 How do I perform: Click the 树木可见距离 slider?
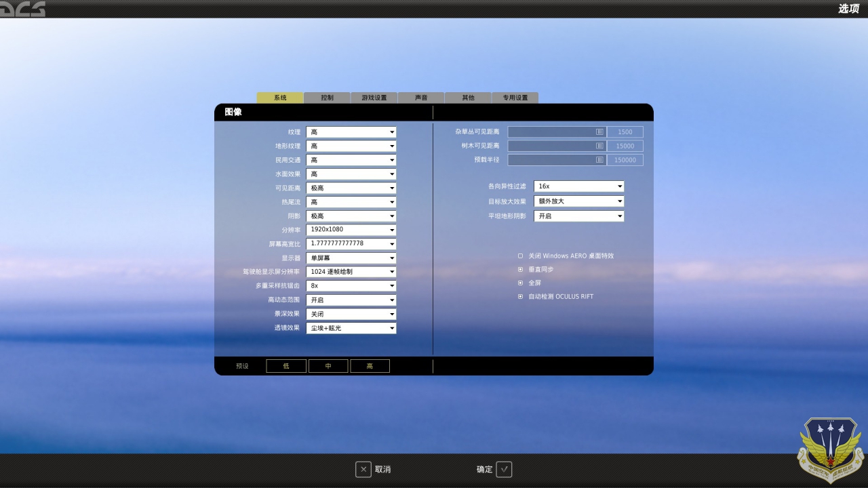click(x=557, y=146)
